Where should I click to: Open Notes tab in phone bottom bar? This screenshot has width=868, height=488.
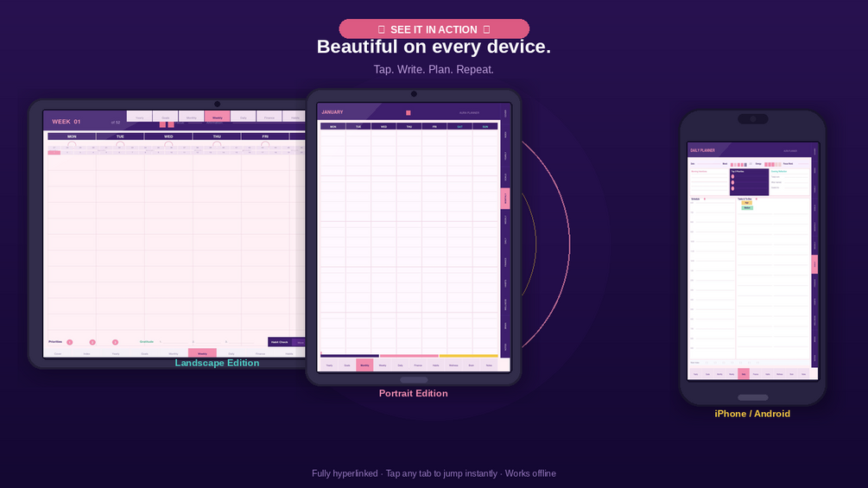[804, 374]
